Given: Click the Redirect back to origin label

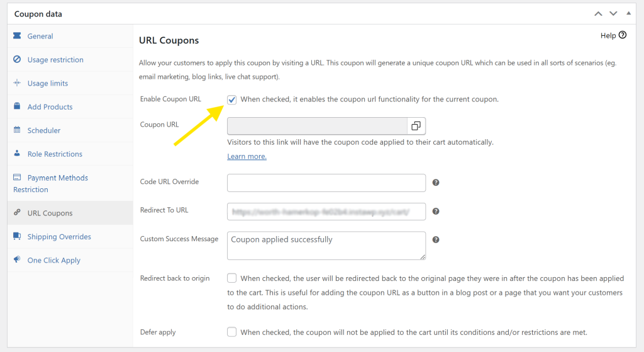Looking at the screenshot, I should [x=175, y=278].
